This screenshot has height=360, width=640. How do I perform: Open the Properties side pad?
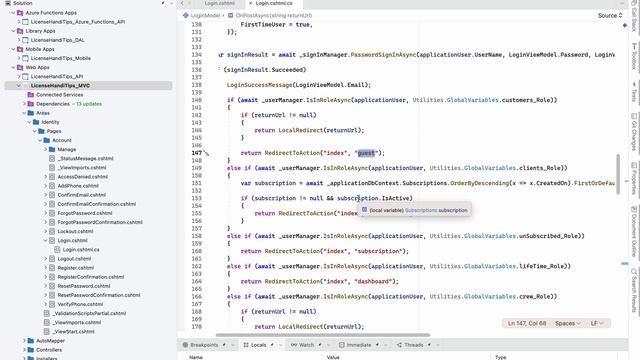click(634, 179)
